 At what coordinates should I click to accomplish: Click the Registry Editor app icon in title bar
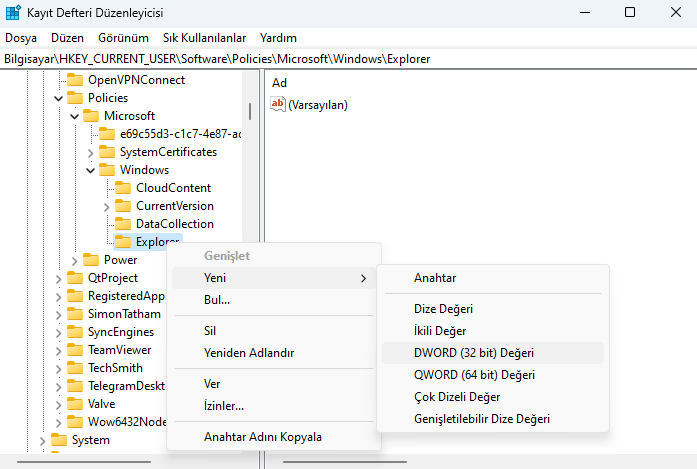[14, 13]
